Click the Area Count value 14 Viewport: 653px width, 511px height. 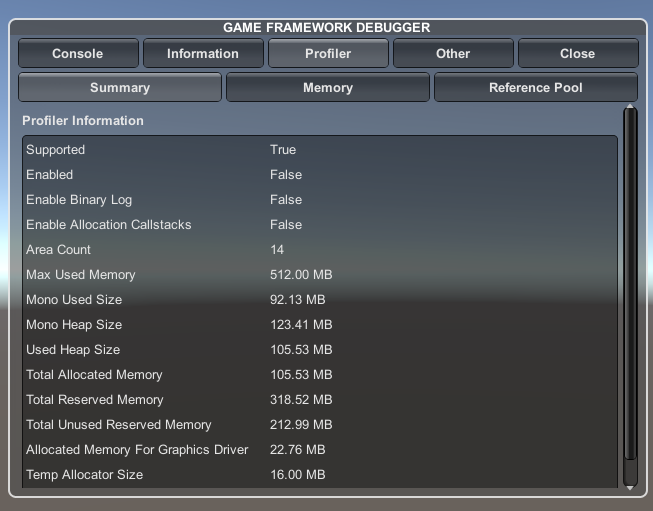click(x=278, y=250)
